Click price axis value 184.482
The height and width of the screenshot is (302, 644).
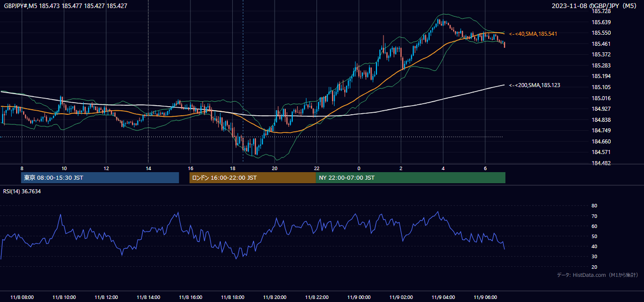[x=601, y=163]
